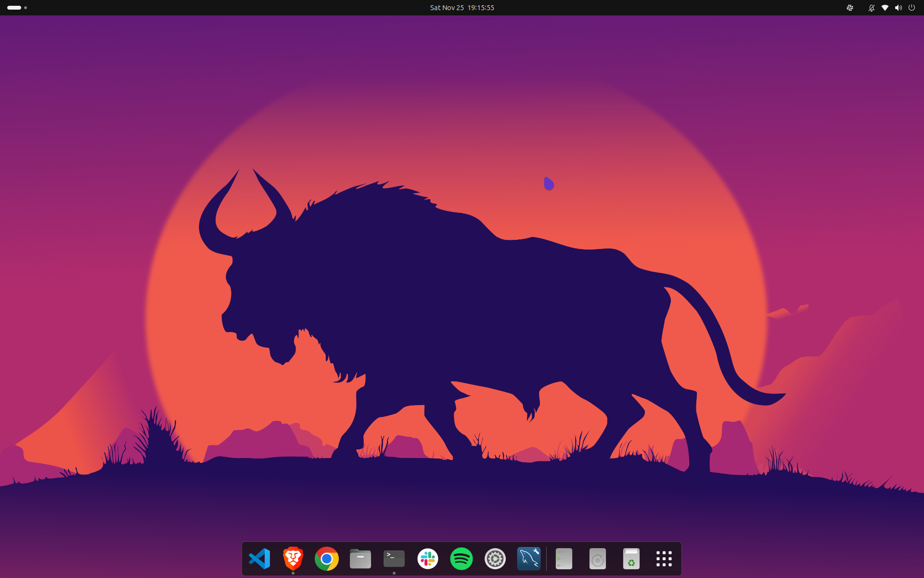Image resolution: width=924 pixels, height=578 pixels.
Task: Open the Backups tool in the dock
Action: pos(564,559)
